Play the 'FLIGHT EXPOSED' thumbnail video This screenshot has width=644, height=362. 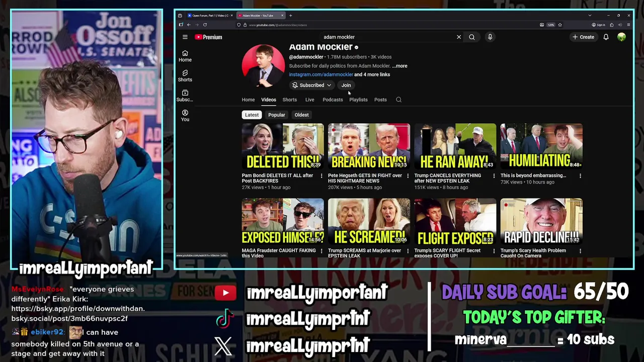[455, 221]
